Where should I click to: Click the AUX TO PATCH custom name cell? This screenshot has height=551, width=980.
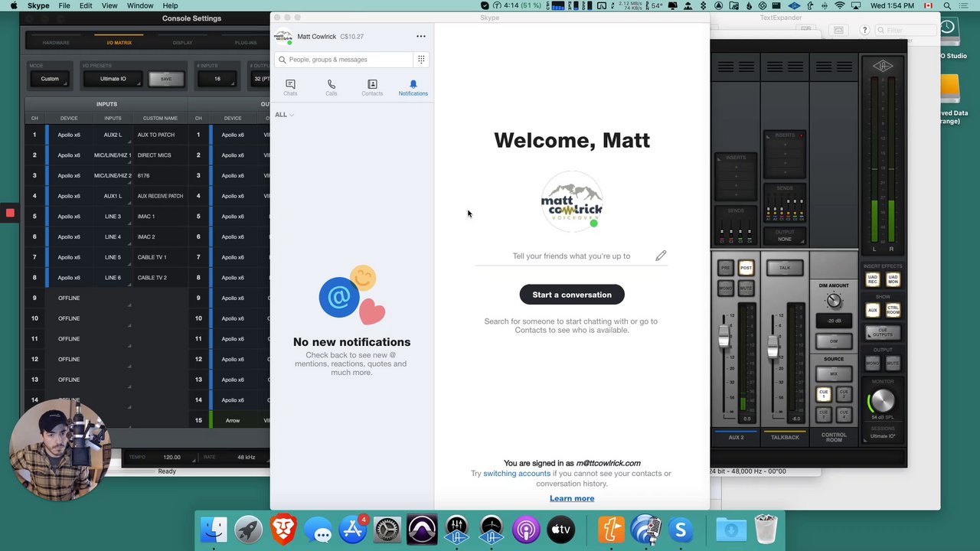[160, 135]
